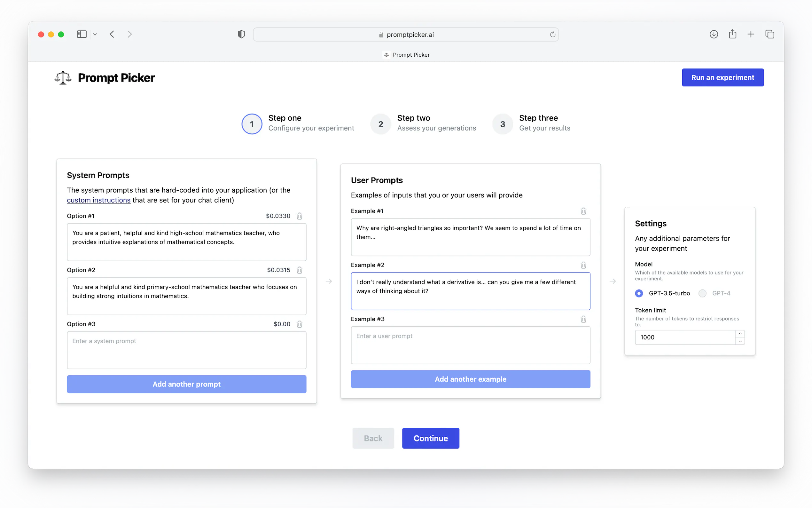The height and width of the screenshot is (508, 812).
Task: Open the custom instructions link
Action: point(98,200)
